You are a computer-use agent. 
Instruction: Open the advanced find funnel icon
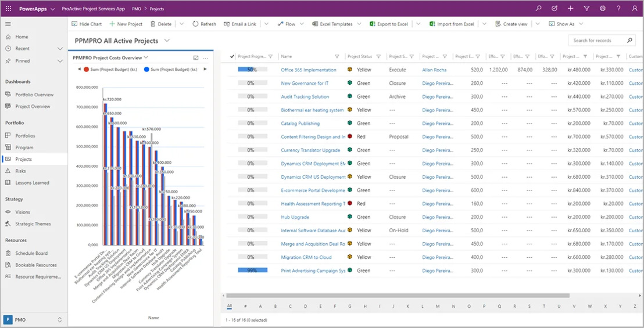click(586, 9)
